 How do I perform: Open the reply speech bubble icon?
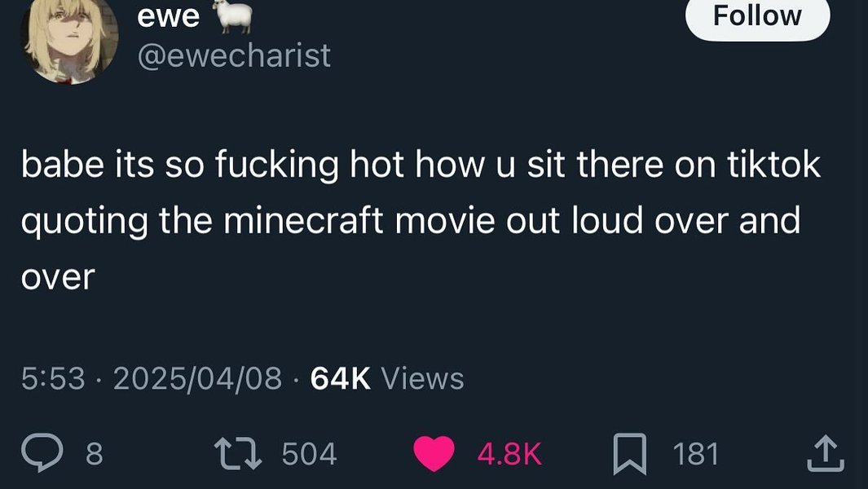[x=42, y=452]
